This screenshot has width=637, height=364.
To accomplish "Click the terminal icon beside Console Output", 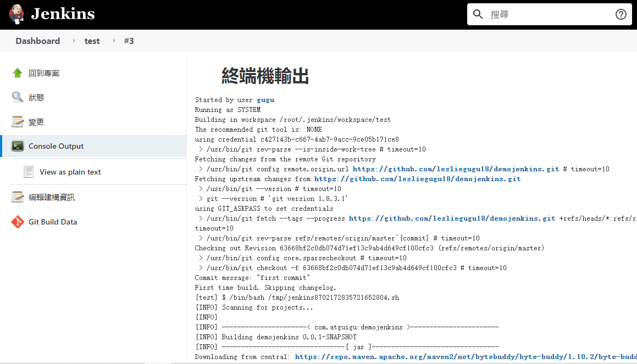I will tap(18, 146).
